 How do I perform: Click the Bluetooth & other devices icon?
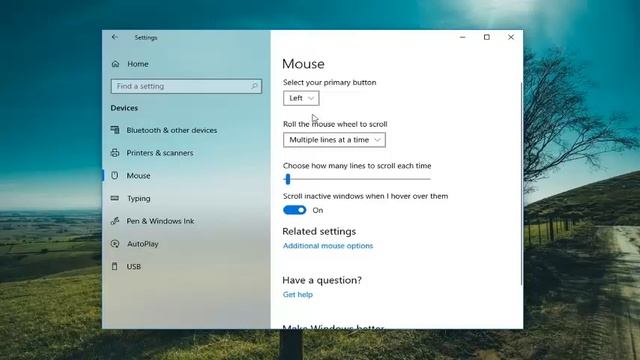115,130
